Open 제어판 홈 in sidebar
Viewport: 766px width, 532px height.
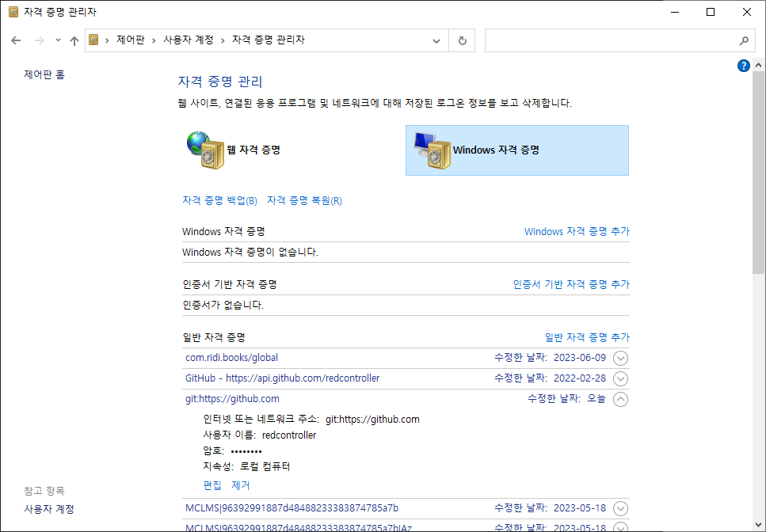(44, 74)
